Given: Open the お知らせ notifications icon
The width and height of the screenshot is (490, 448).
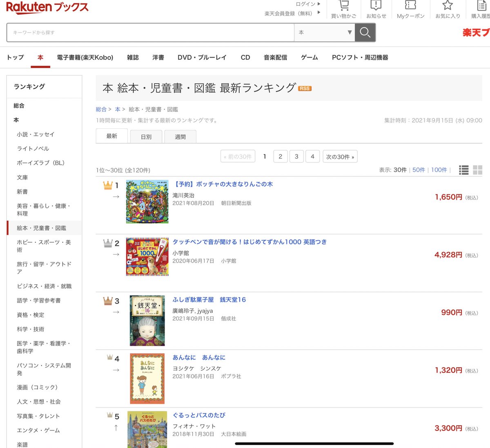Looking at the screenshot, I should [x=376, y=5].
